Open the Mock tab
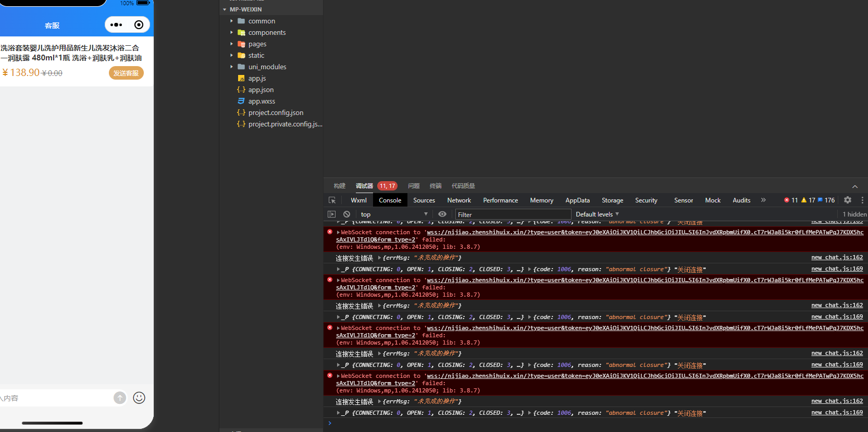The width and height of the screenshot is (868, 432). coord(713,200)
